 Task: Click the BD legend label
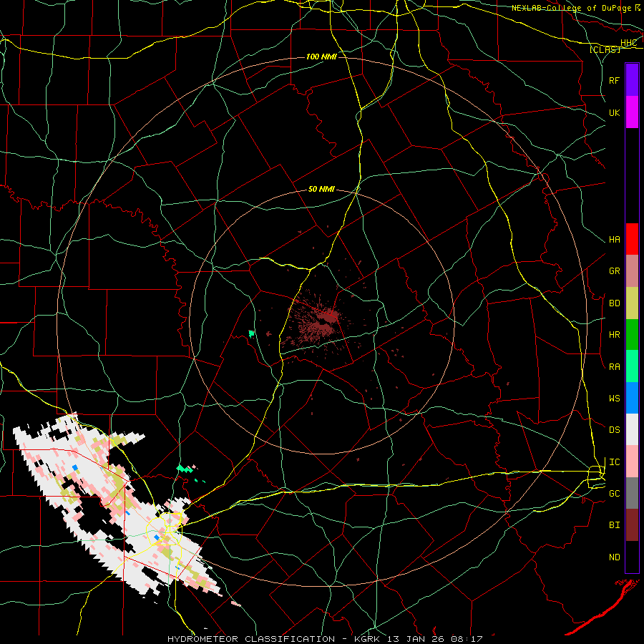[614, 303]
